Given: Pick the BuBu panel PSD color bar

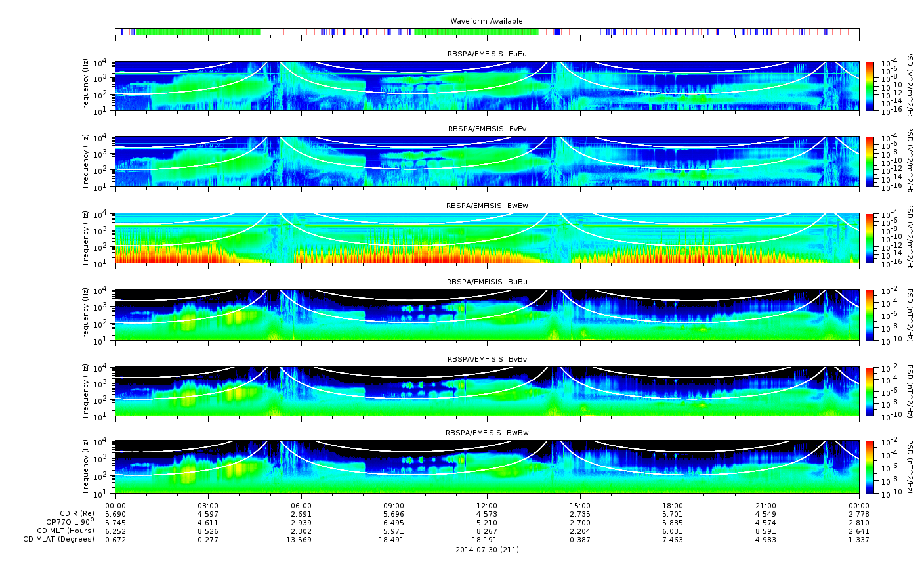Looking at the screenshot, I should coord(870,315).
